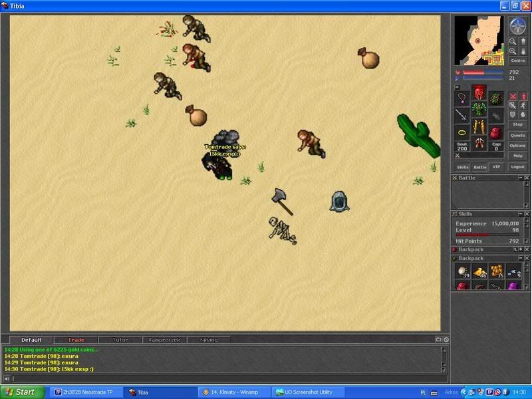Select the boots equipment slot
This screenshot has height=399, width=532.
(479, 143)
